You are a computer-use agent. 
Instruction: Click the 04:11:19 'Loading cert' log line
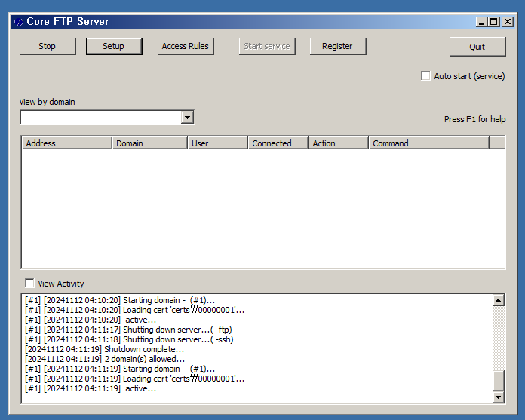pos(134,379)
